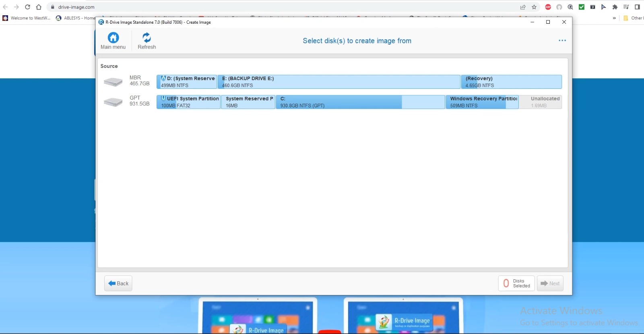
Task: Maximize the R-Drive Image window
Action: pos(548,22)
